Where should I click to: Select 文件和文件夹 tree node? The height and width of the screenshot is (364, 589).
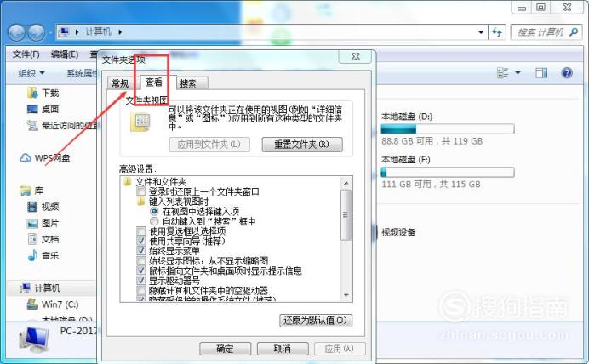point(161,182)
